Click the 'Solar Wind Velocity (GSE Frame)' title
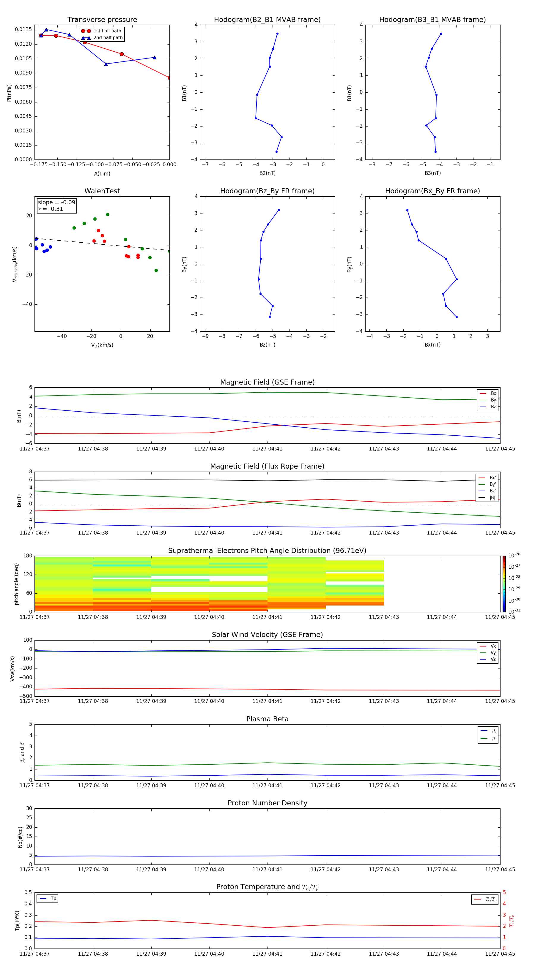 click(267, 635)
